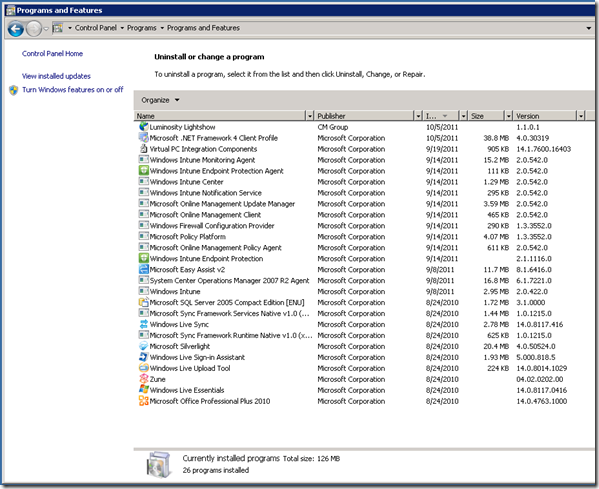Click the 38.8 MB size cell
The image size is (599, 489).
(x=496, y=138)
